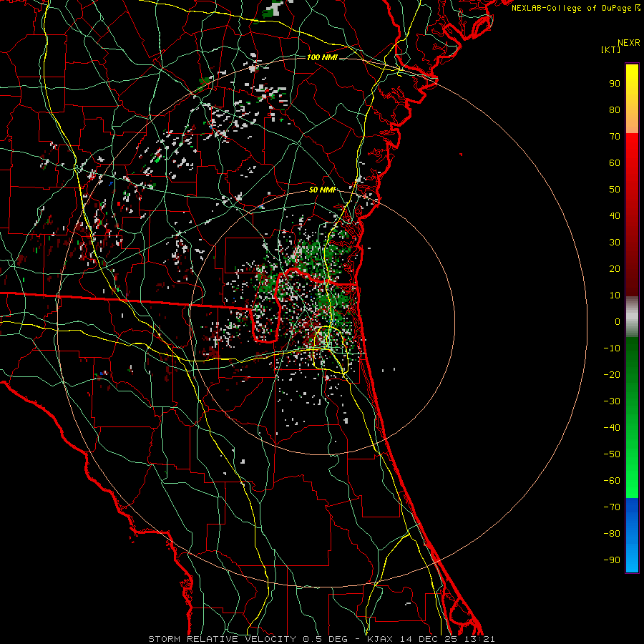Screen dimensions: 644x644
Task: Click the positive 90 scale value
Action: (x=615, y=84)
